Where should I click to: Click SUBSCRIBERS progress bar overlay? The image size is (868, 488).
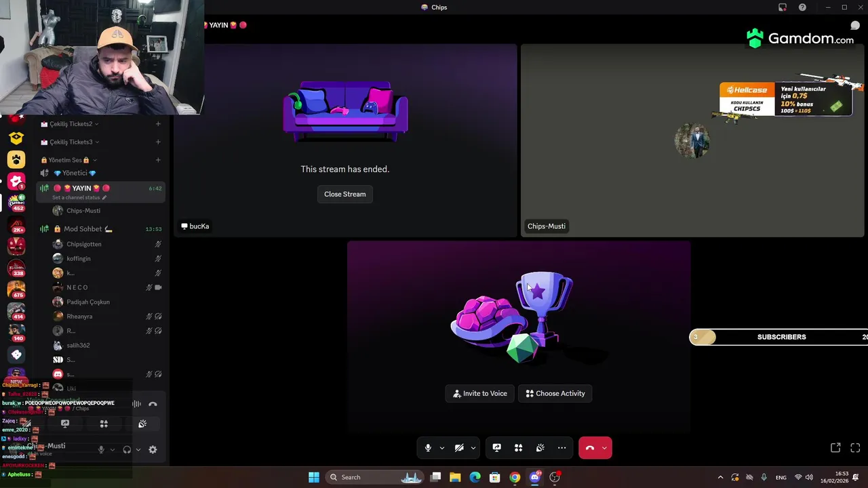pos(778,337)
